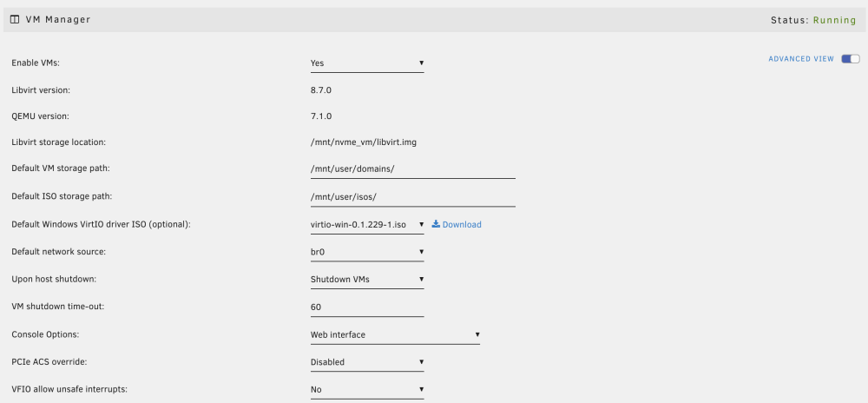This screenshot has height=403, width=868.
Task: Click the VM Manager panel icon
Action: [x=15, y=20]
